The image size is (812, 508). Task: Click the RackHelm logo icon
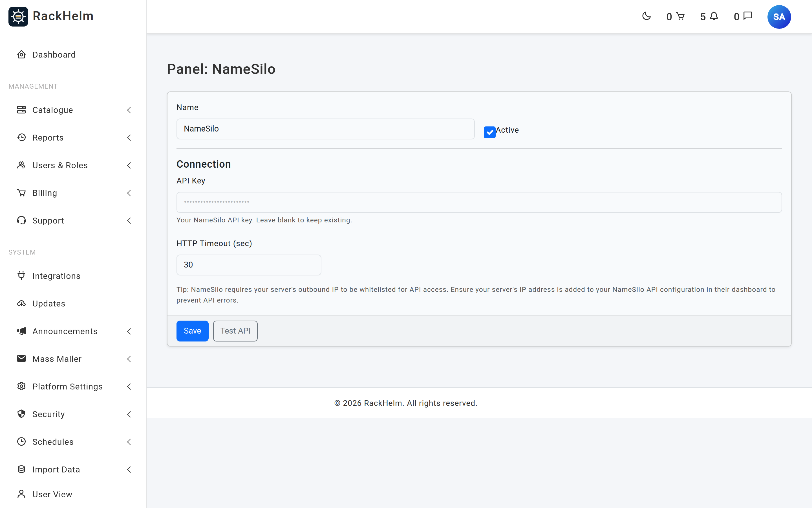tap(18, 16)
